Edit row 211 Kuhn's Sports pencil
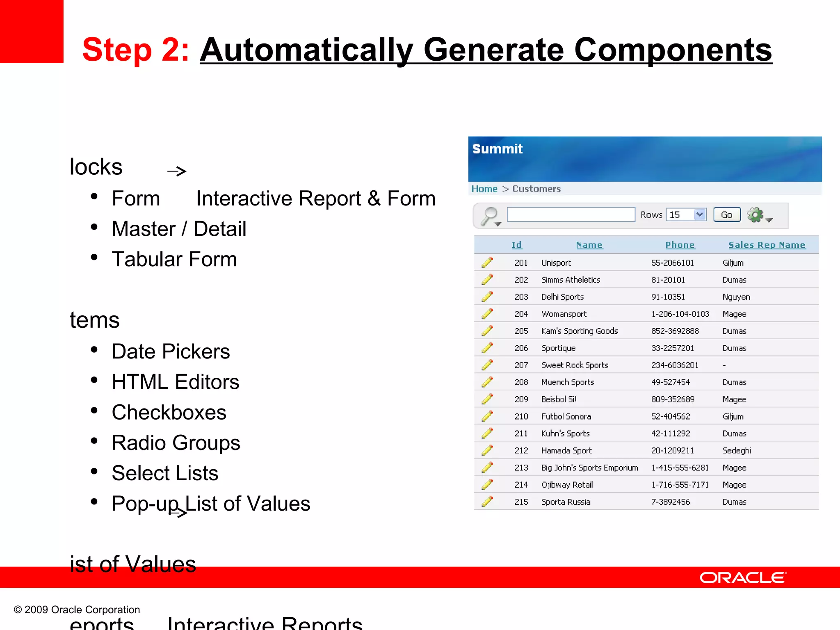This screenshot has height=630, width=840. 487,433
